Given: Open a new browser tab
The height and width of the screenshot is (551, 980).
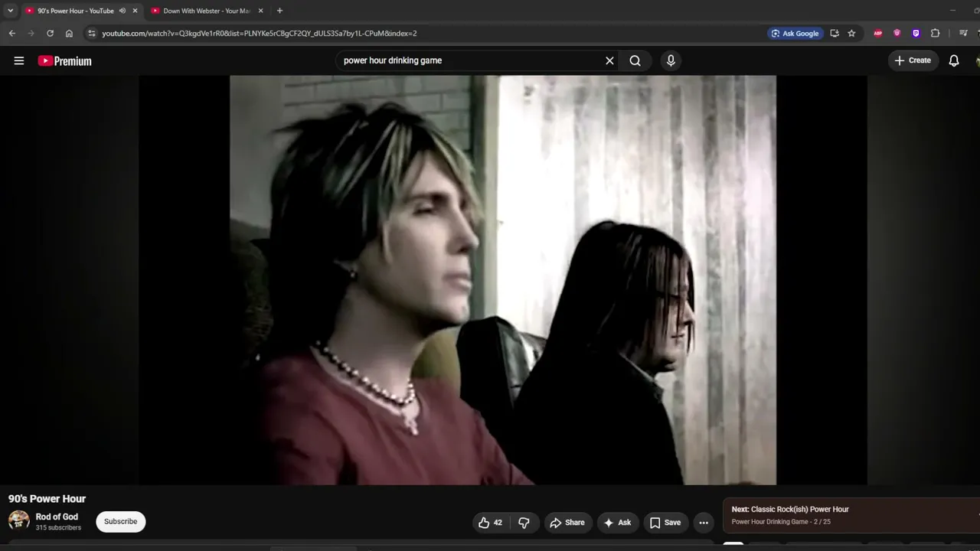Looking at the screenshot, I should (x=279, y=11).
